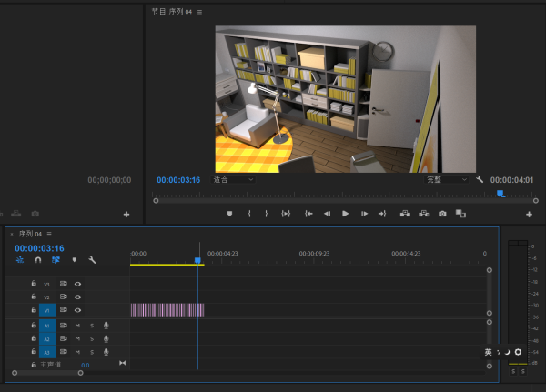Solo the right channel in audio meter
546x392 pixels.
tap(523, 372)
